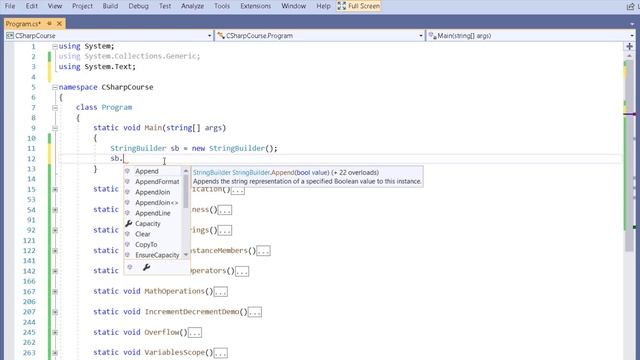
Task: Click the collapsed ellipsis box after MathOperations()
Action: pyautogui.click(x=221, y=292)
